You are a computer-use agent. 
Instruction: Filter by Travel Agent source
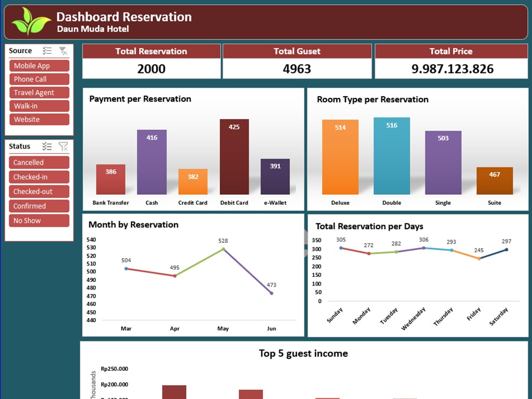click(x=39, y=93)
